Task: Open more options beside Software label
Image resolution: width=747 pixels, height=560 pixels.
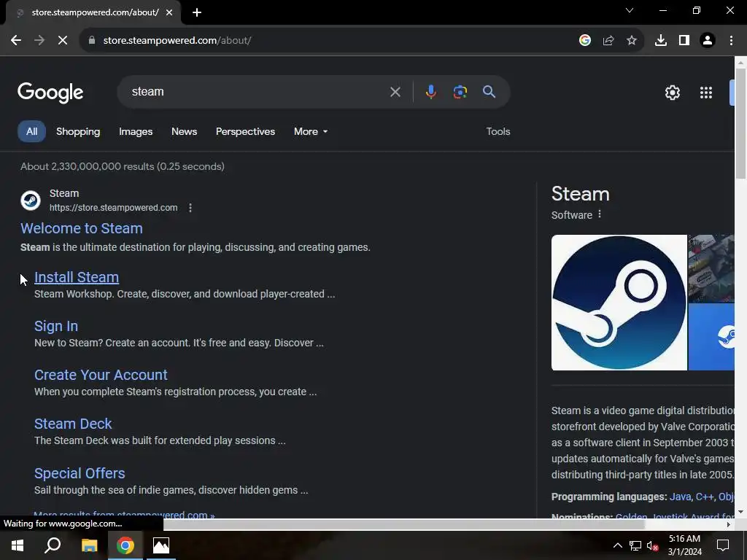Action: (600, 214)
